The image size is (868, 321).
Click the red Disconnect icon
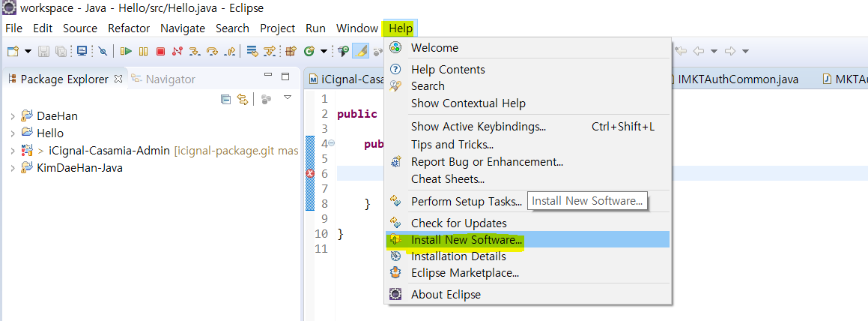tap(177, 51)
